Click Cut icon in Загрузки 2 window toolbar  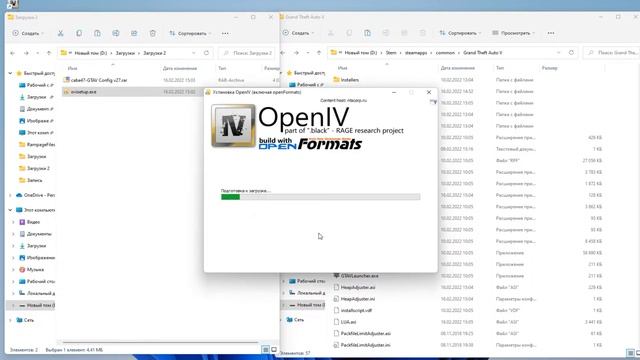click(x=60, y=33)
